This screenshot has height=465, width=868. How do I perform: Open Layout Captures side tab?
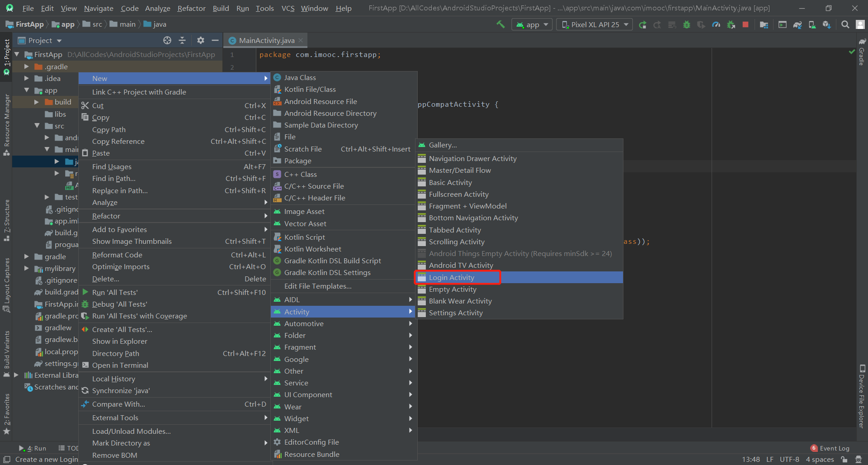(x=6, y=285)
